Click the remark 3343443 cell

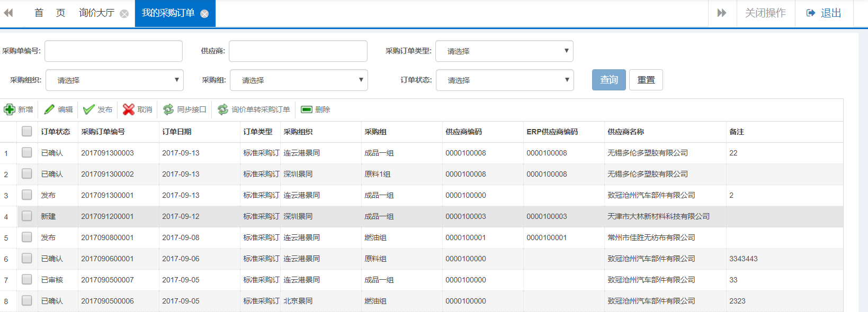[x=744, y=259]
